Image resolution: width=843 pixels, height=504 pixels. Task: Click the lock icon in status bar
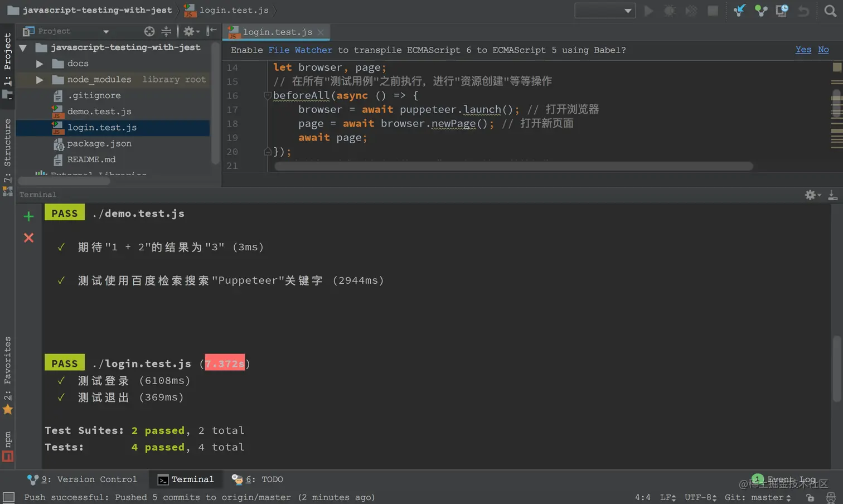click(810, 497)
